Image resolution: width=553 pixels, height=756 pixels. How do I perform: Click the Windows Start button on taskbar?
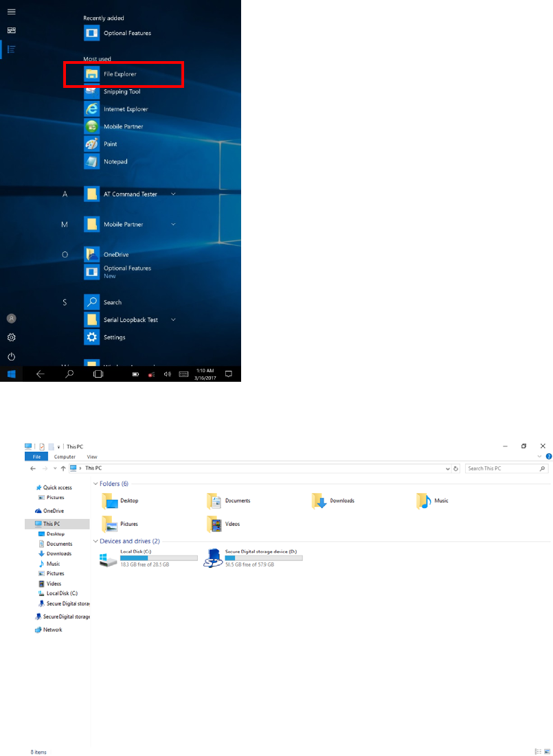click(x=11, y=374)
